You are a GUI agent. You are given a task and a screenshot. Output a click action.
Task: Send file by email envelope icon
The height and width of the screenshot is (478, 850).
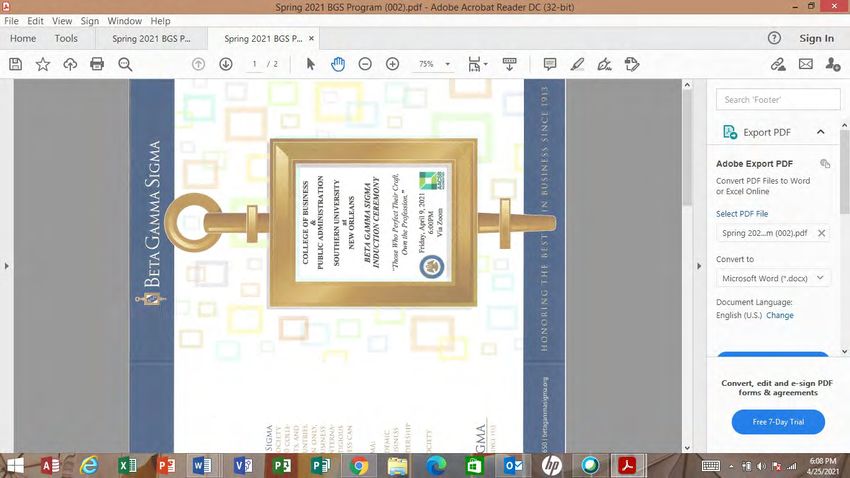[806, 64]
